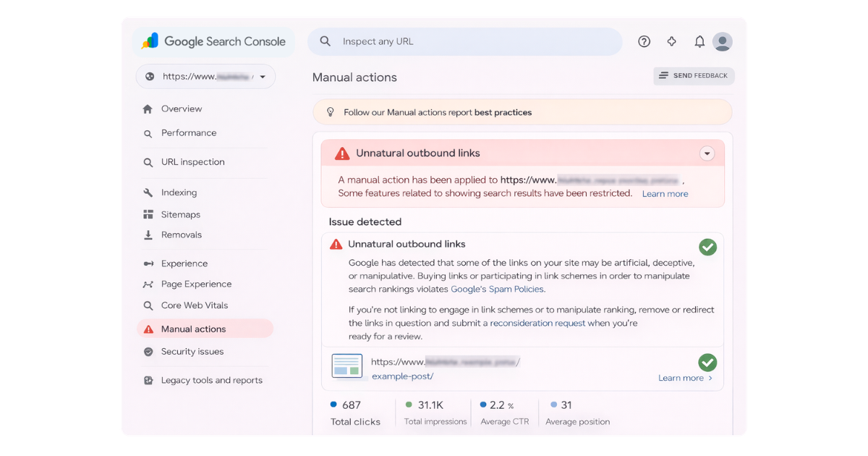The width and height of the screenshot is (868, 456).
Task: Open the help question mark icon
Action: [644, 41]
